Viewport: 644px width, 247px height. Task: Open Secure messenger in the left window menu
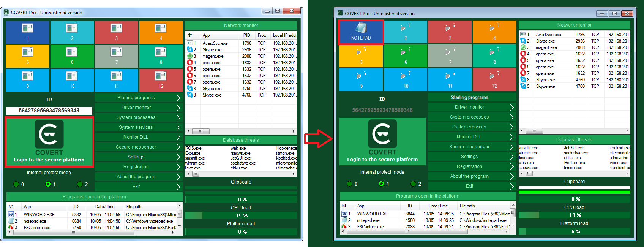136,147
